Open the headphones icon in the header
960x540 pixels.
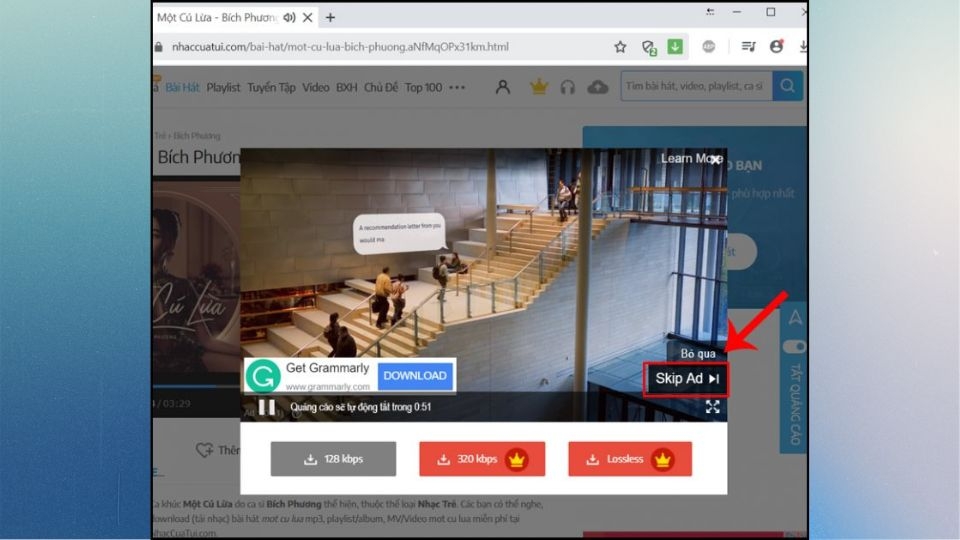(x=568, y=87)
